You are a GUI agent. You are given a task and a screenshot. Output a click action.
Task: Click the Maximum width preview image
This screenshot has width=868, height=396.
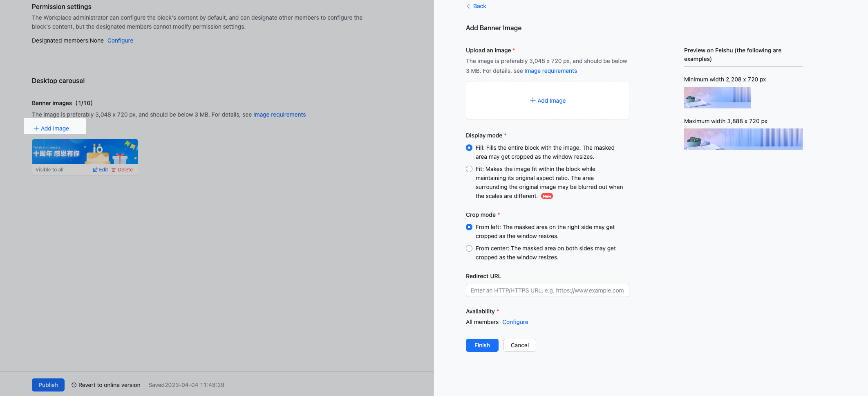pos(743,139)
